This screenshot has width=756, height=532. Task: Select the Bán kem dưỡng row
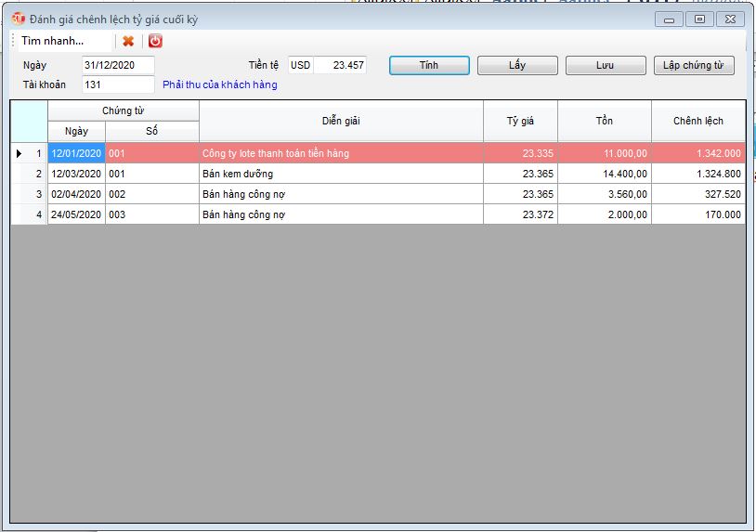[340, 174]
